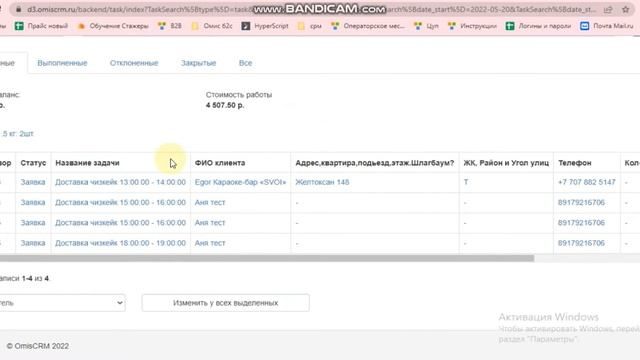640x360 pixels.
Task: Switch to the Выполненные tab
Action: click(62, 63)
